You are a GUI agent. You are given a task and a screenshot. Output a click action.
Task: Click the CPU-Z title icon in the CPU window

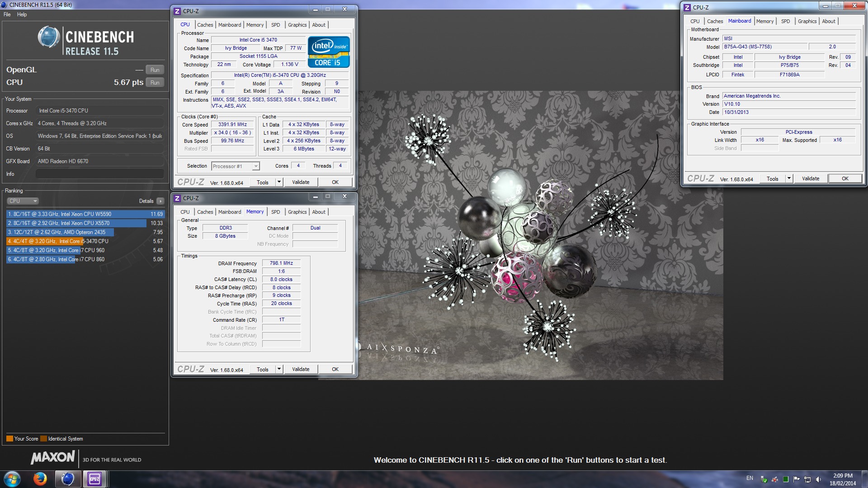178,11
